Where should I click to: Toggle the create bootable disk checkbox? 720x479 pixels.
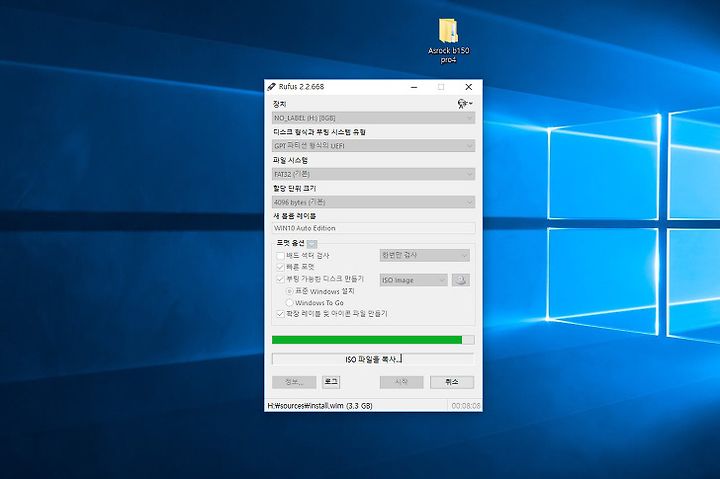280,279
